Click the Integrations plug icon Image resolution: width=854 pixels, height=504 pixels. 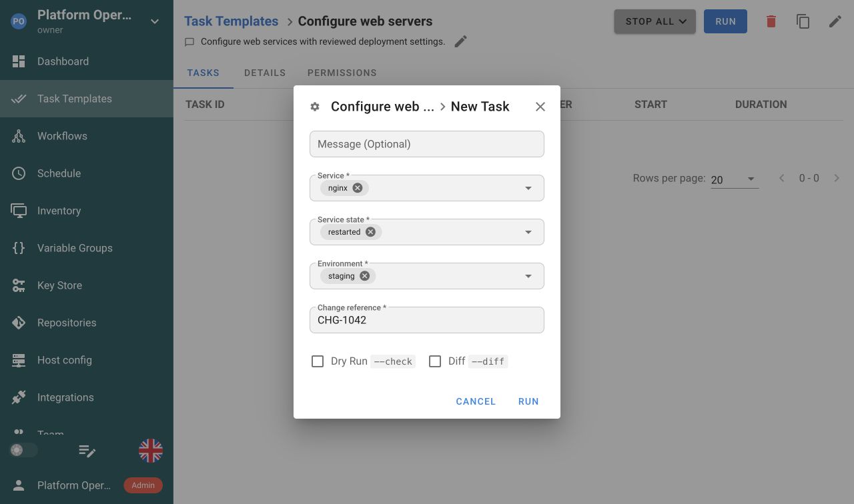click(x=19, y=397)
